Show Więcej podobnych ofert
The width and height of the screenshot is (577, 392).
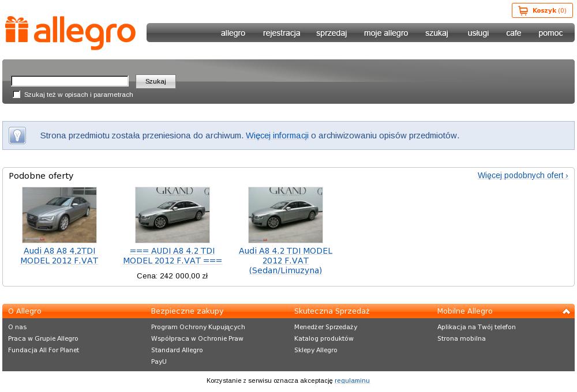tap(522, 175)
